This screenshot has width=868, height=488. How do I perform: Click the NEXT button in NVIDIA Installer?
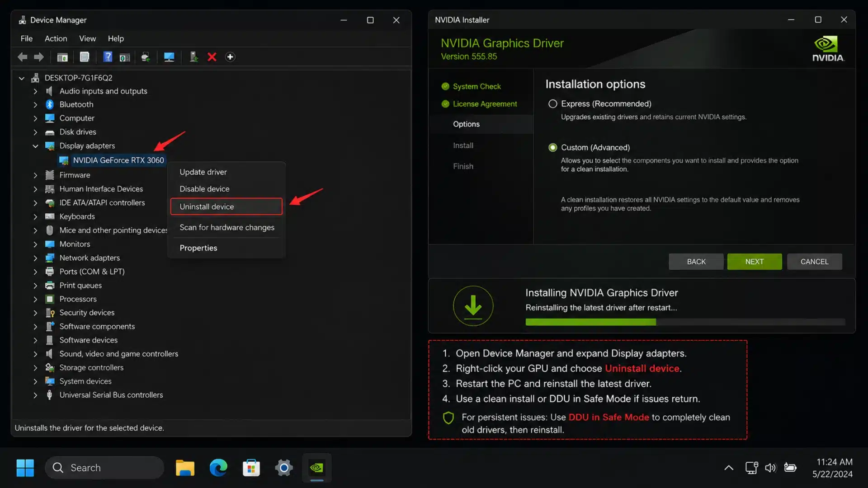click(x=754, y=262)
